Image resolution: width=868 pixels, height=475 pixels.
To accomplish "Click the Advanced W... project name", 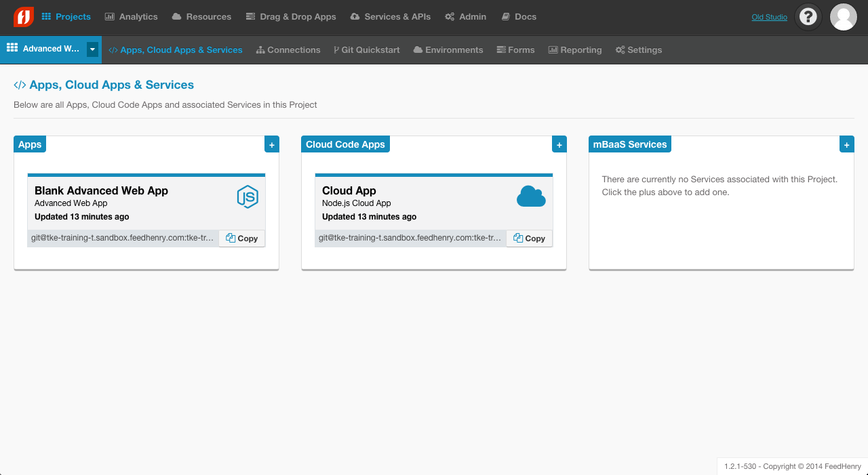I will 52,49.
